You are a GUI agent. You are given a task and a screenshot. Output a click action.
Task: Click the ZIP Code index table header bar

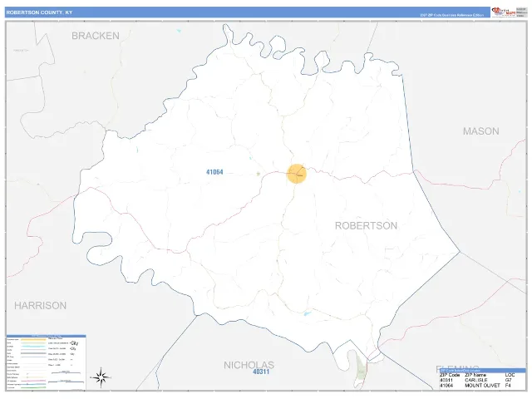point(482,371)
